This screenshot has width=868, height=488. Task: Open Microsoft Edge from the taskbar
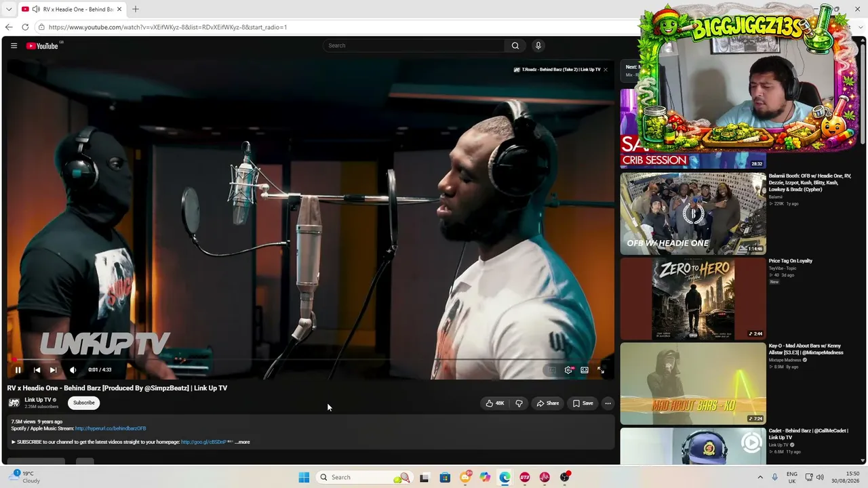tap(505, 477)
